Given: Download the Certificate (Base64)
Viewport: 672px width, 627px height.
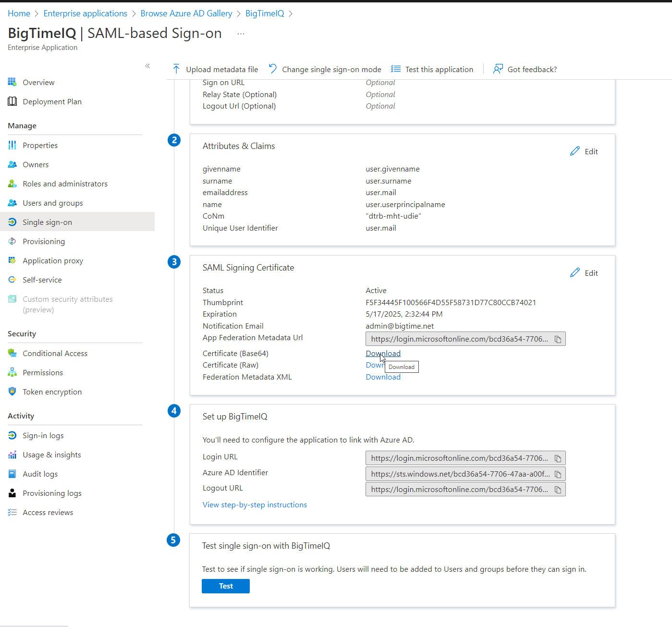Looking at the screenshot, I should [383, 353].
